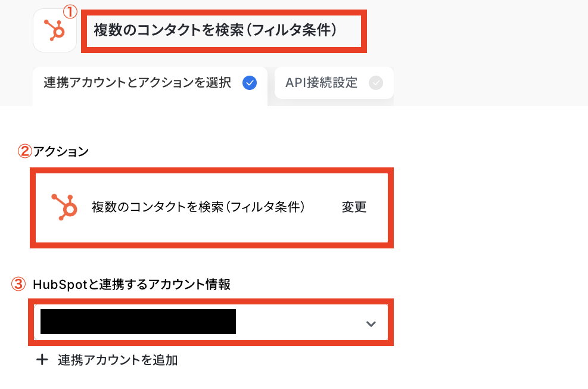Switch to the 連携アカウントとアクションを選択 tab

click(137, 83)
